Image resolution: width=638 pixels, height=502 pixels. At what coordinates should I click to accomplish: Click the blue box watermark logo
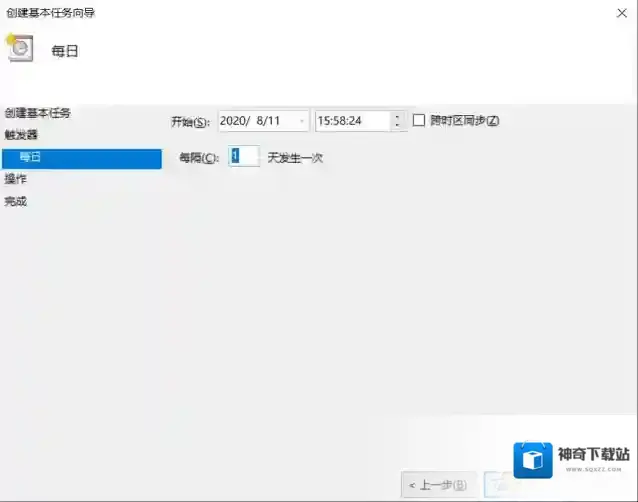click(533, 460)
